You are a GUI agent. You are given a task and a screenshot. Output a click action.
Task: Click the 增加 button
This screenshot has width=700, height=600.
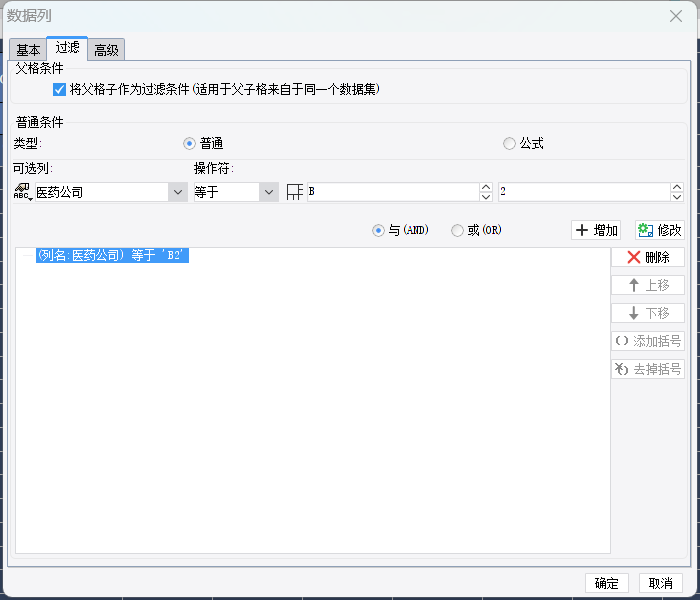click(596, 230)
